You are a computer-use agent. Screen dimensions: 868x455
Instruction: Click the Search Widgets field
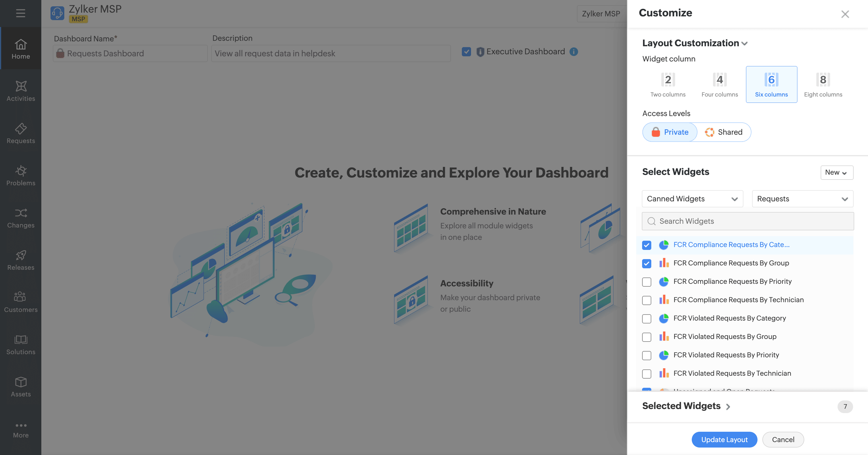click(747, 221)
